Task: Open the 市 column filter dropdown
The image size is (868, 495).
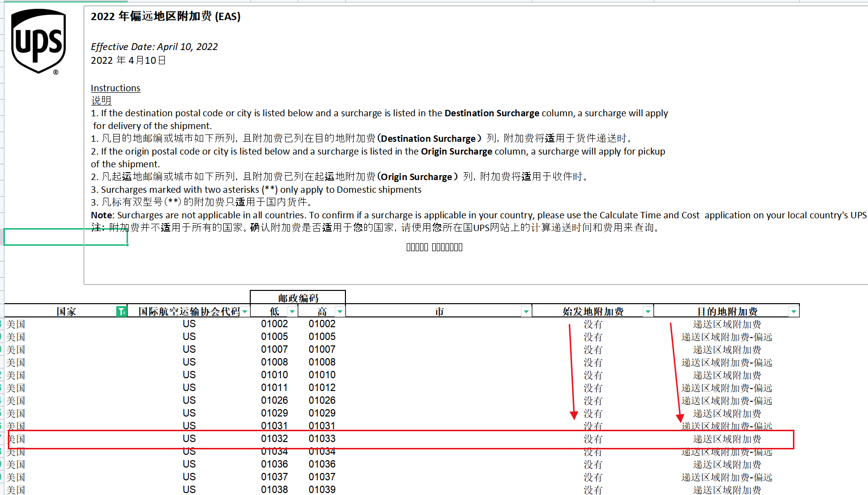Action: click(x=526, y=312)
